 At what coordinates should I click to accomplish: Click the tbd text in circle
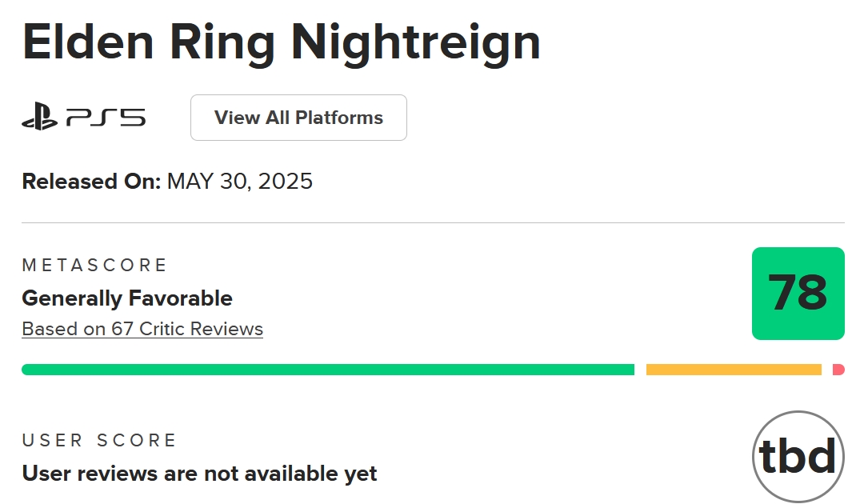pyautogui.click(x=798, y=457)
